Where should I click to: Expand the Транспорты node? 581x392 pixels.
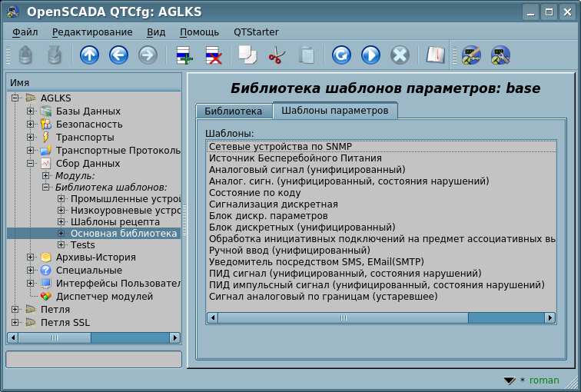click(31, 137)
